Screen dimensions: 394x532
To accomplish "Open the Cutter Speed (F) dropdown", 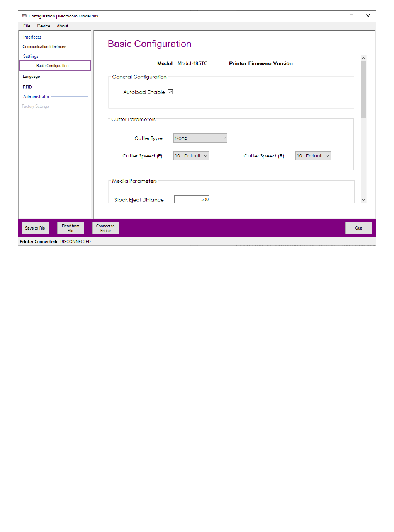I will pyautogui.click(x=191, y=156).
